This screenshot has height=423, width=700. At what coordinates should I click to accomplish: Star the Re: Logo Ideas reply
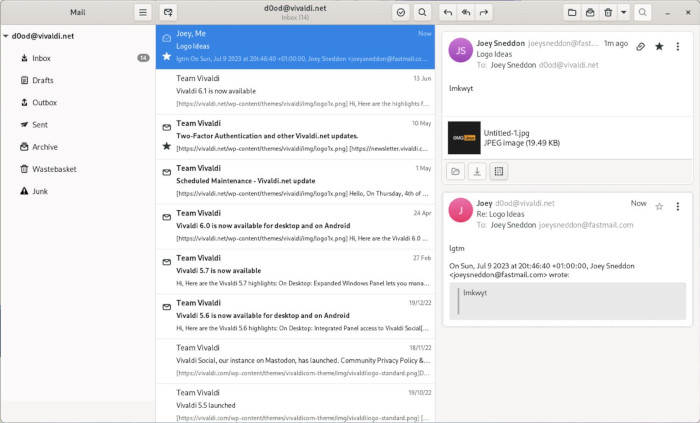[659, 206]
